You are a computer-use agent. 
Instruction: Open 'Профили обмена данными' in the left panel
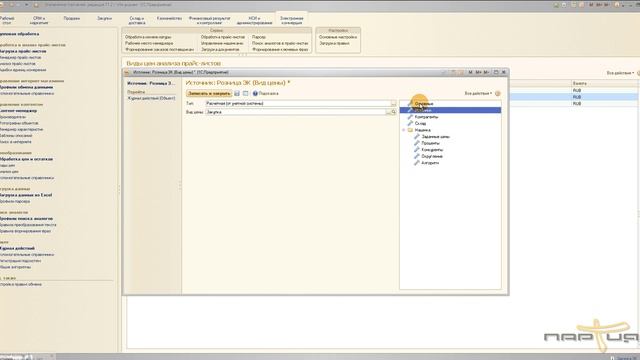click(26, 87)
